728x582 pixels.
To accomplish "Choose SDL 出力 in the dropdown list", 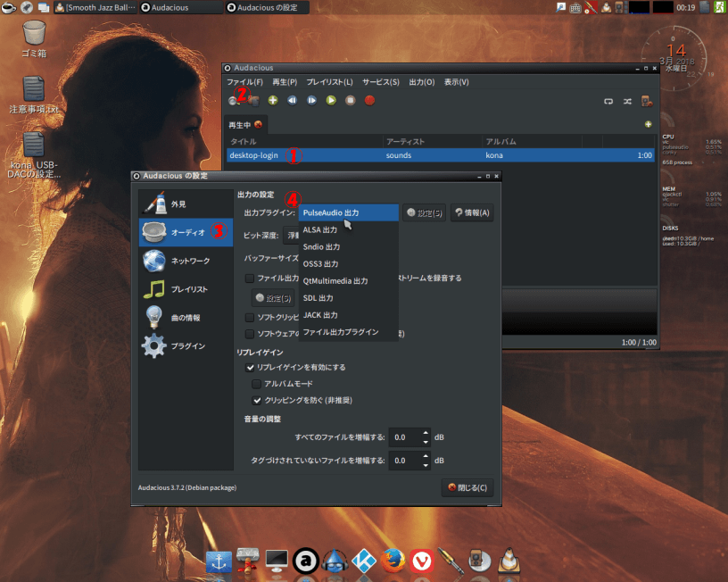I will [349, 298].
